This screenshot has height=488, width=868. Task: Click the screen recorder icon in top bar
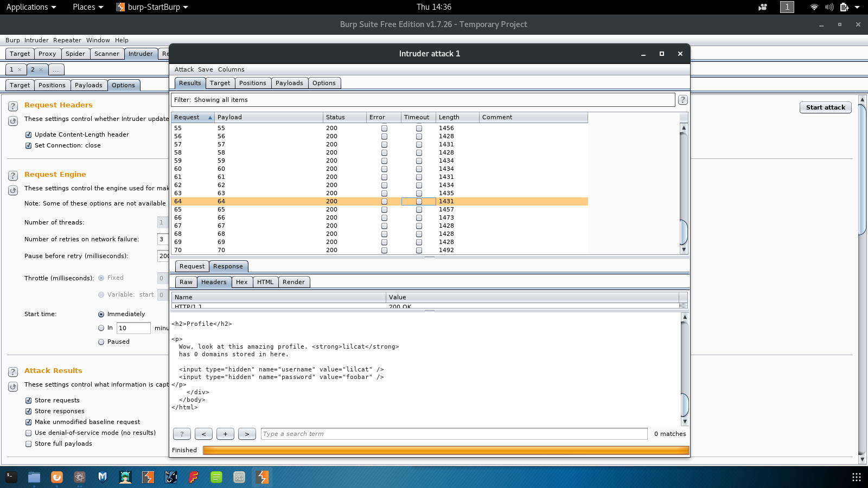[763, 7]
